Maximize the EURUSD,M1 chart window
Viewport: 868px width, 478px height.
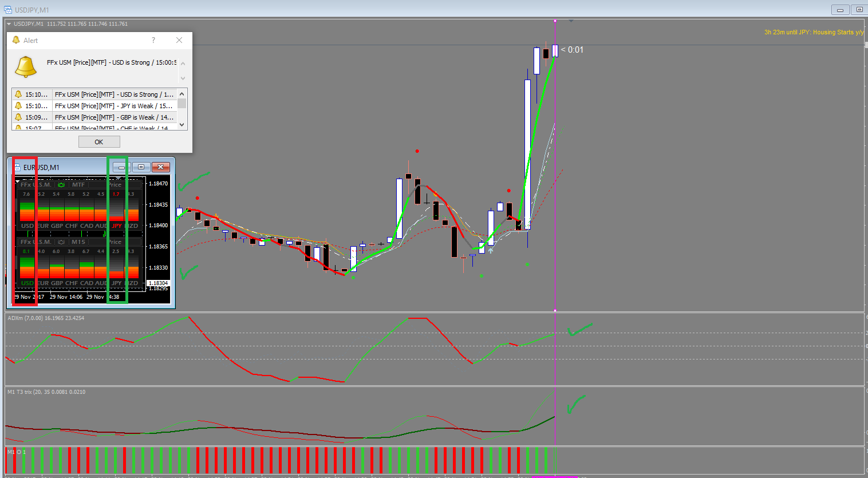click(141, 167)
